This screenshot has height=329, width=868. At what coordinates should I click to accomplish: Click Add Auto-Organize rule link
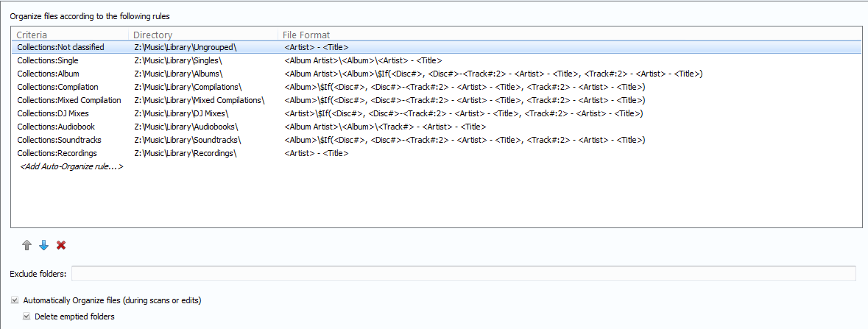(x=71, y=167)
